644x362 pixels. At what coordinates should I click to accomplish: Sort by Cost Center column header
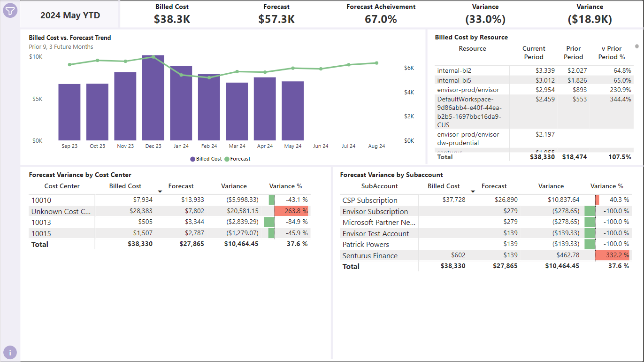tap(62, 186)
